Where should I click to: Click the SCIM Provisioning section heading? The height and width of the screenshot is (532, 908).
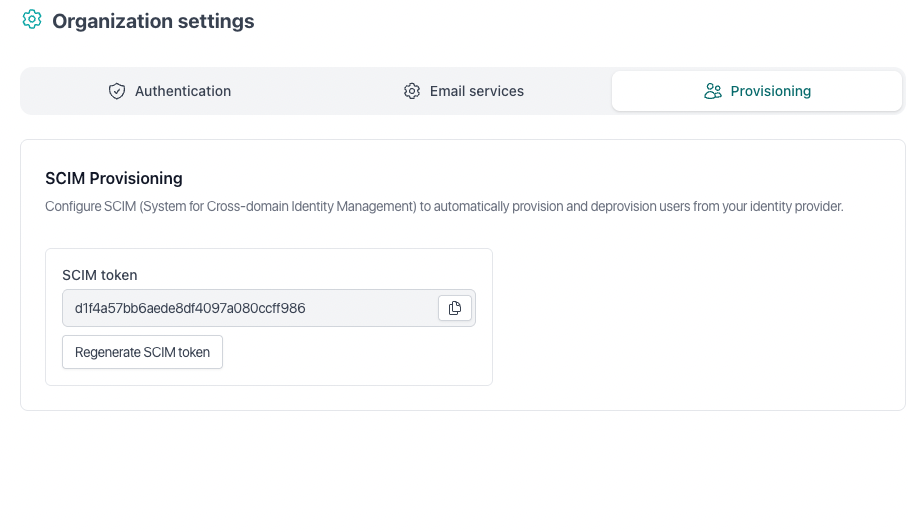pos(114,178)
